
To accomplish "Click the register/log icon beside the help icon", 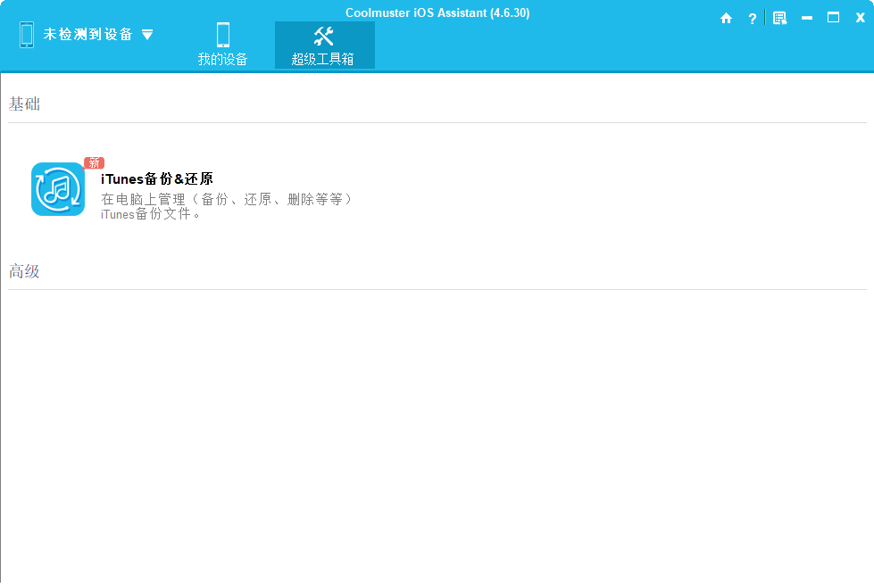I will pyautogui.click(x=778, y=17).
